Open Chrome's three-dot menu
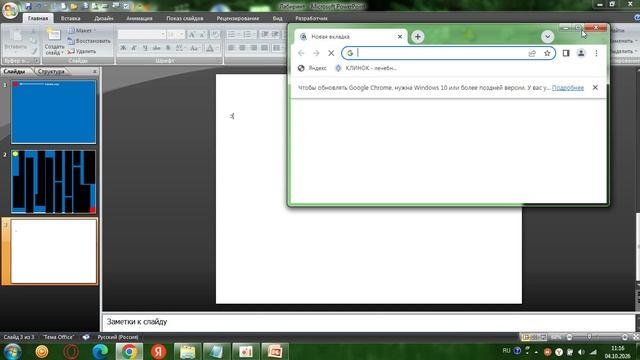Viewport: 640px width, 360px height. (596, 53)
